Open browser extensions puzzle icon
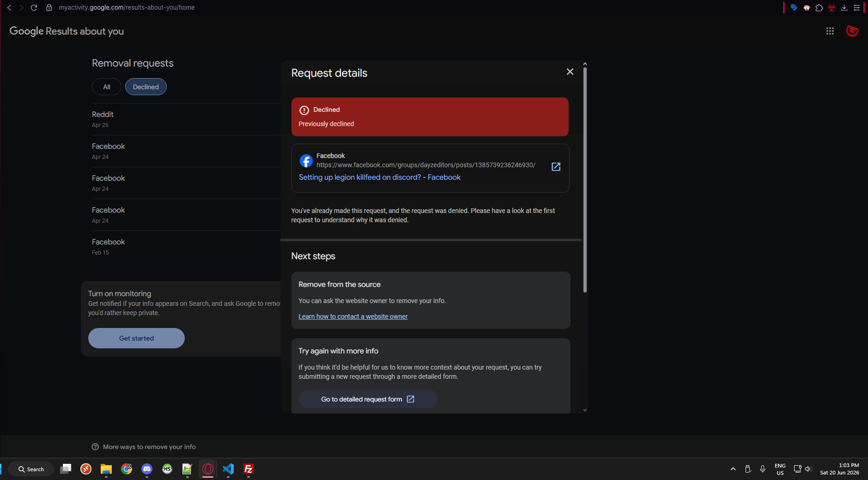This screenshot has height=480, width=868. pos(819,7)
